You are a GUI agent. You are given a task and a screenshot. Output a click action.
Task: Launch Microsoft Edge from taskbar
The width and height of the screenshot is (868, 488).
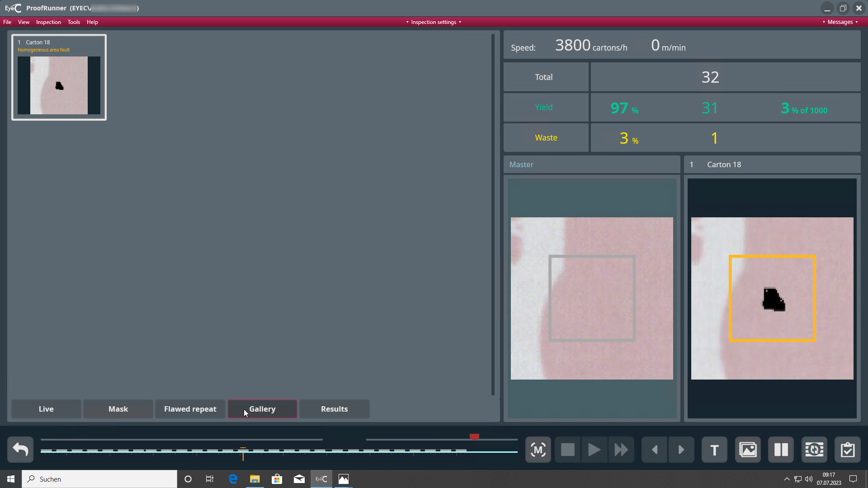233,479
